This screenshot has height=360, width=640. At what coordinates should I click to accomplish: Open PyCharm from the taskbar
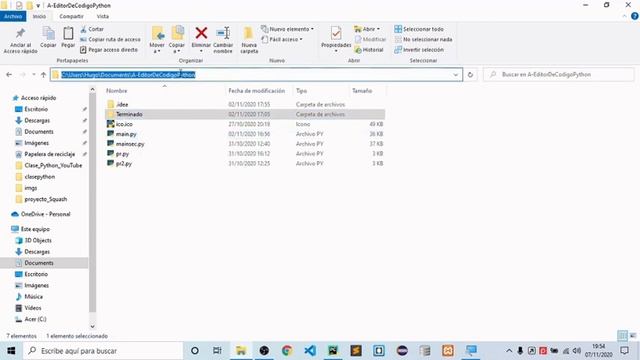pyautogui.click(x=333, y=351)
